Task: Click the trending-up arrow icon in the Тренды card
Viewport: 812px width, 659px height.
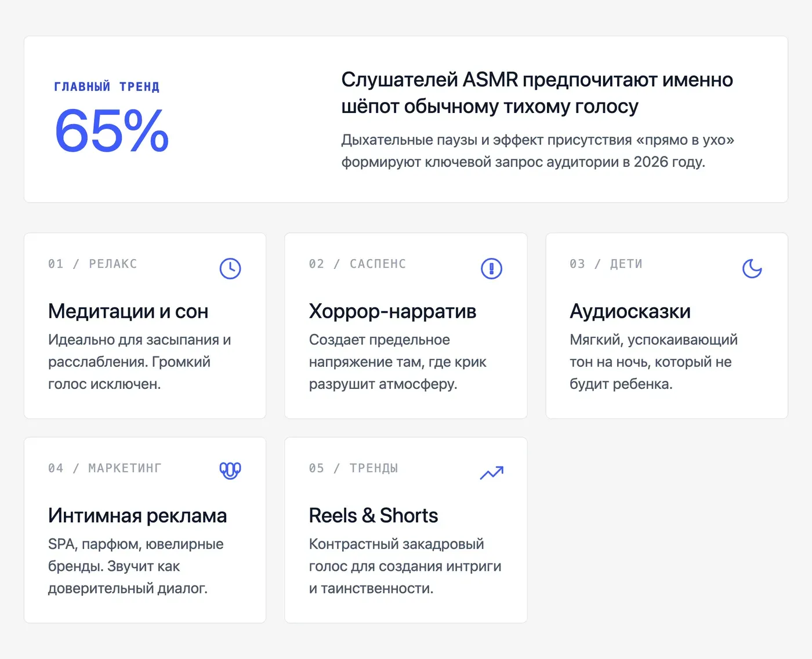Action: 492,473
